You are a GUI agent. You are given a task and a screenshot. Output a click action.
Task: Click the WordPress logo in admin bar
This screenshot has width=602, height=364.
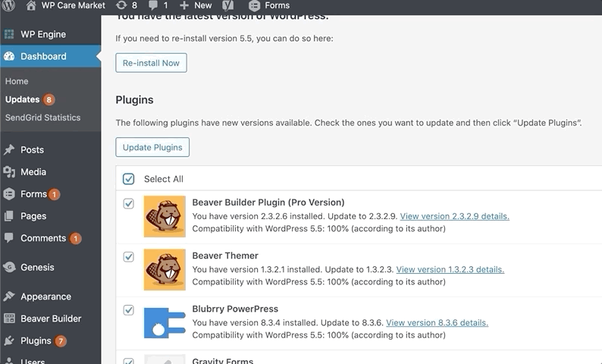(x=8, y=5)
